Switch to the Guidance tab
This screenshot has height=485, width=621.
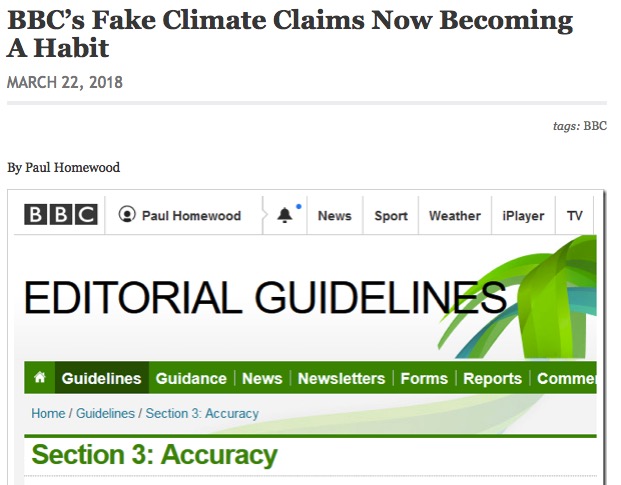coord(191,378)
